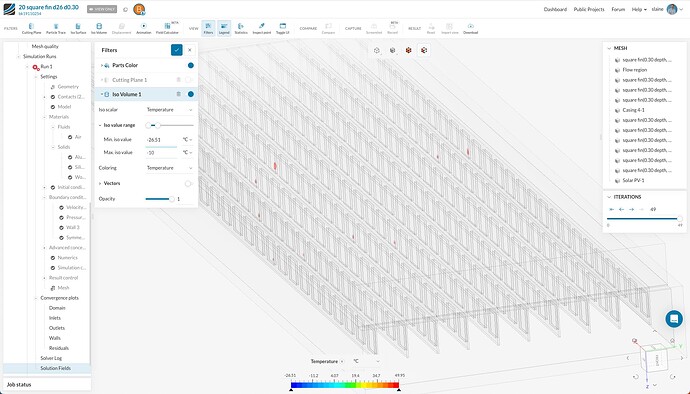This screenshot has height=394, width=690.
Task: Open Public Projects page
Action: coord(589,9)
